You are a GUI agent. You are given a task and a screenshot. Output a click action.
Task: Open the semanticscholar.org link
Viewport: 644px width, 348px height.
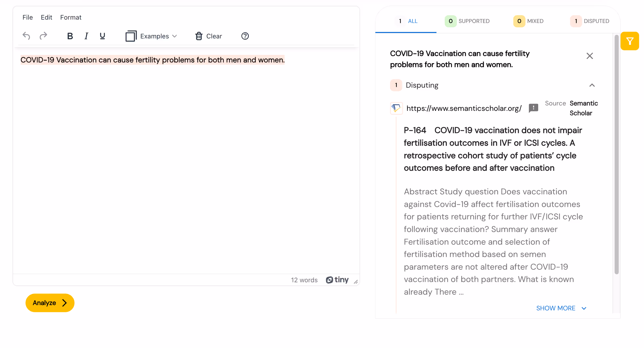464,108
